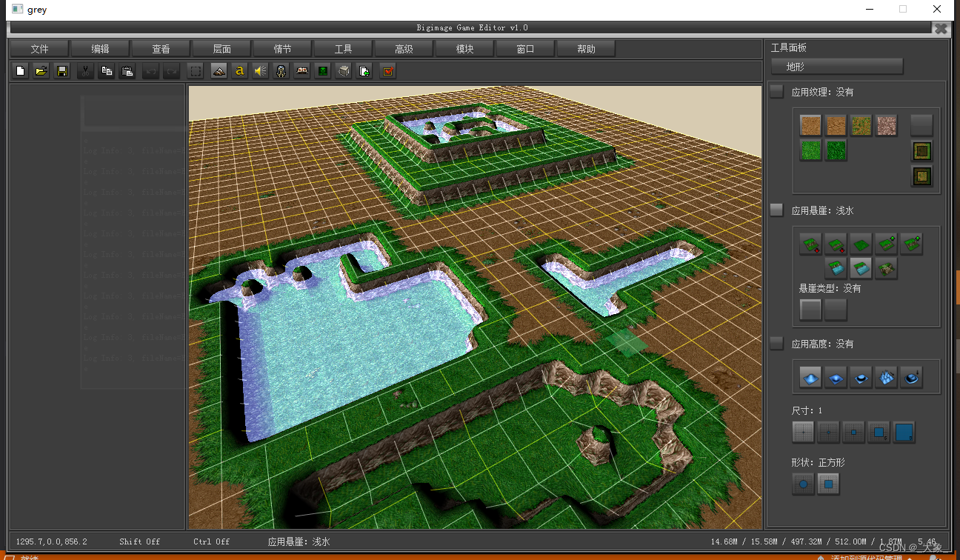
Task: Click the Copy icon in toolbar
Action: [107, 71]
